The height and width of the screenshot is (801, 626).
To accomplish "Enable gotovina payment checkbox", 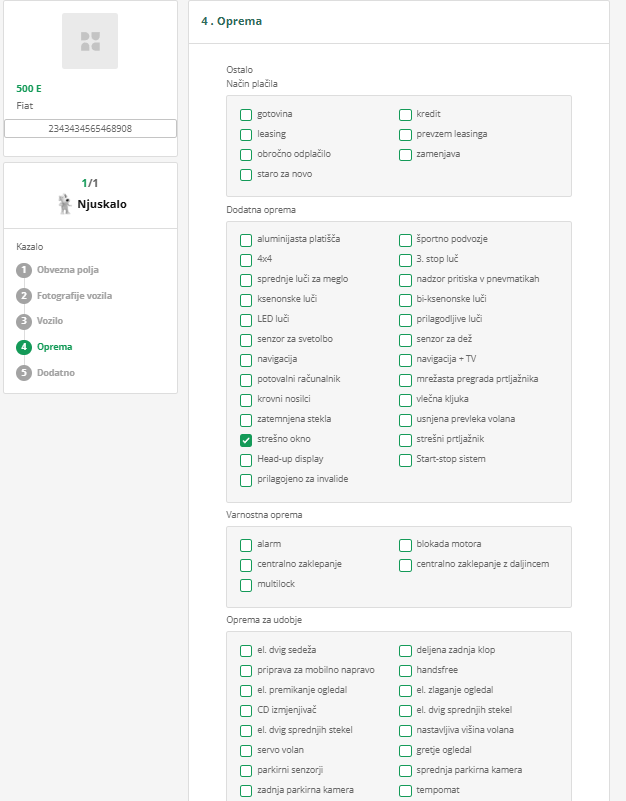I will (246, 114).
